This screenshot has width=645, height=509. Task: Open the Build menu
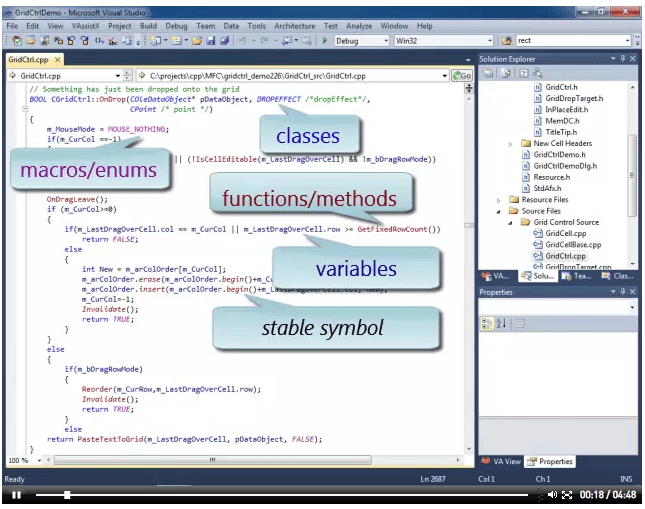point(148,26)
